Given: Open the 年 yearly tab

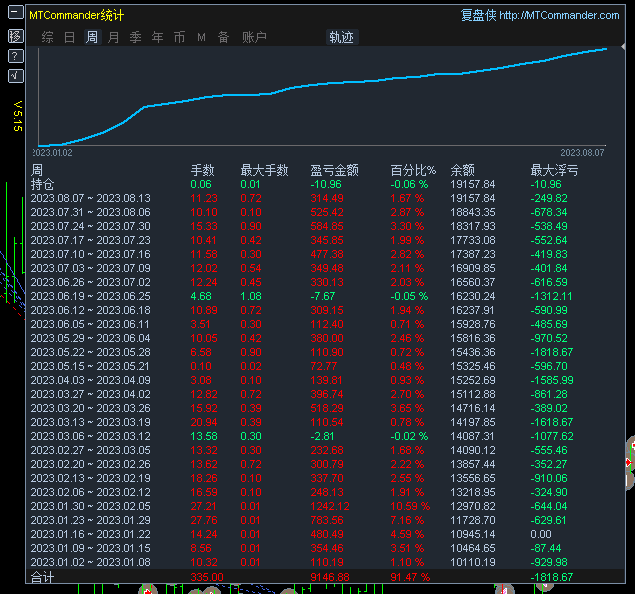Looking at the screenshot, I should 158,37.
